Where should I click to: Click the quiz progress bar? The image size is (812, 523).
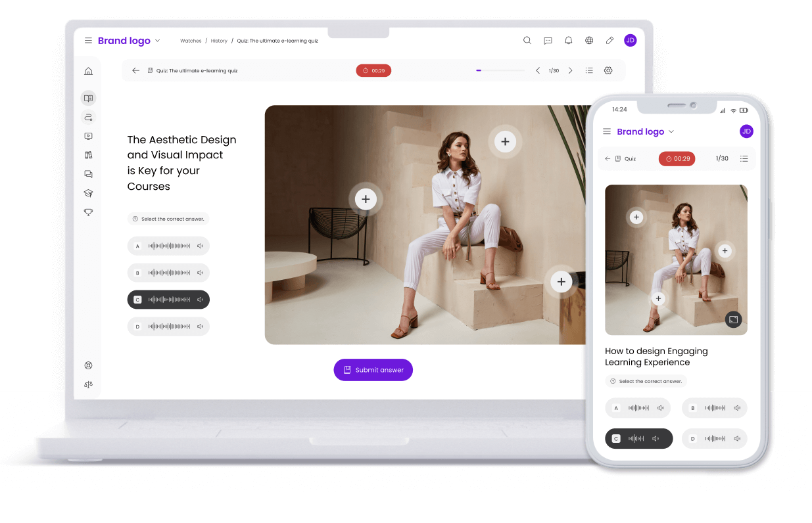pyautogui.click(x=500, y=70)
